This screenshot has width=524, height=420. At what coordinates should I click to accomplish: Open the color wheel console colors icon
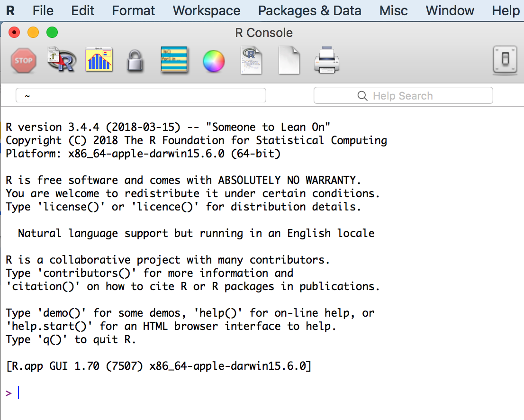click(x=214, y=61)
